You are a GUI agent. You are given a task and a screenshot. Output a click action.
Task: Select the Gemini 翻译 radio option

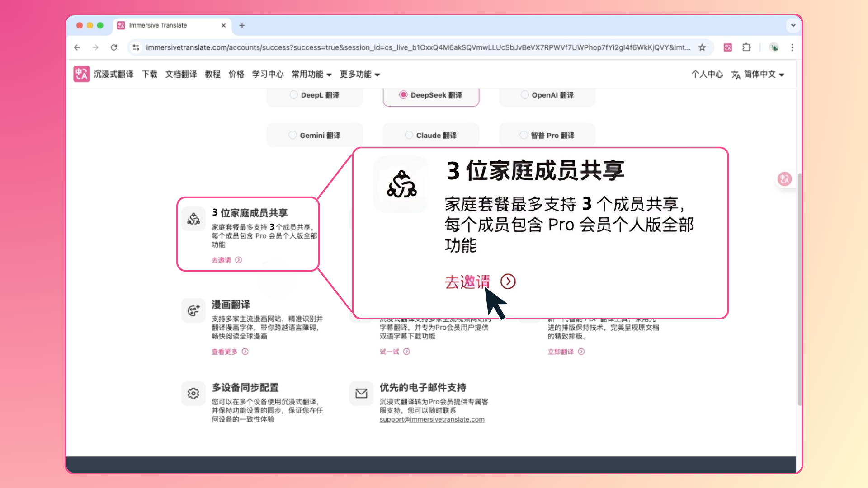[292, 135]
